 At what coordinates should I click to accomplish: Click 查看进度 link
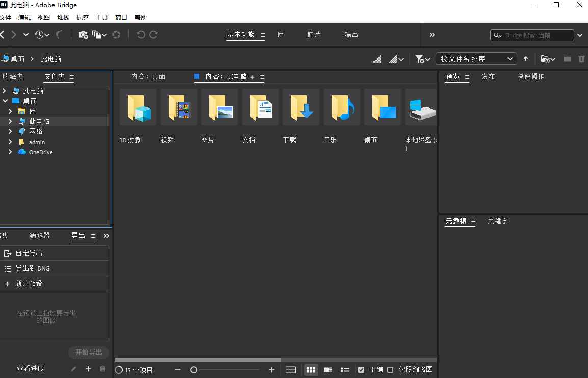pyautogui.click(x=31, y=369)
